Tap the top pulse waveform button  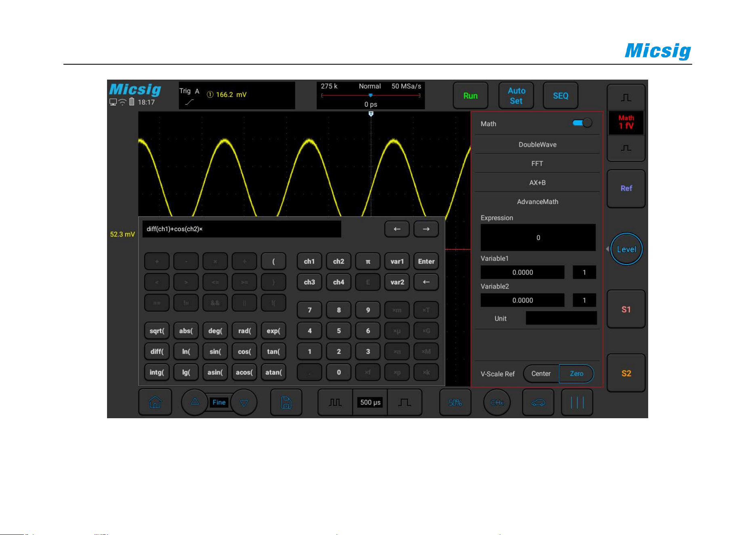click(626, 98)
